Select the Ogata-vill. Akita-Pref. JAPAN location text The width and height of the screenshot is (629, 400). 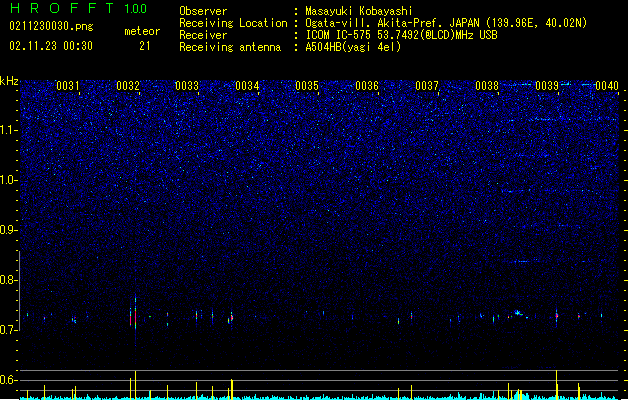coord(446,23)
